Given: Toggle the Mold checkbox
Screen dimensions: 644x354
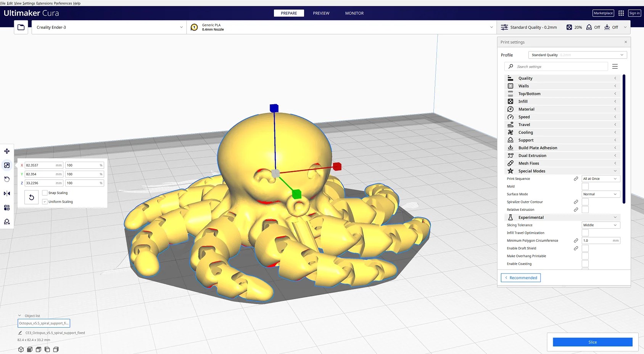Looking at the screenshot, I should coord(585,186).
